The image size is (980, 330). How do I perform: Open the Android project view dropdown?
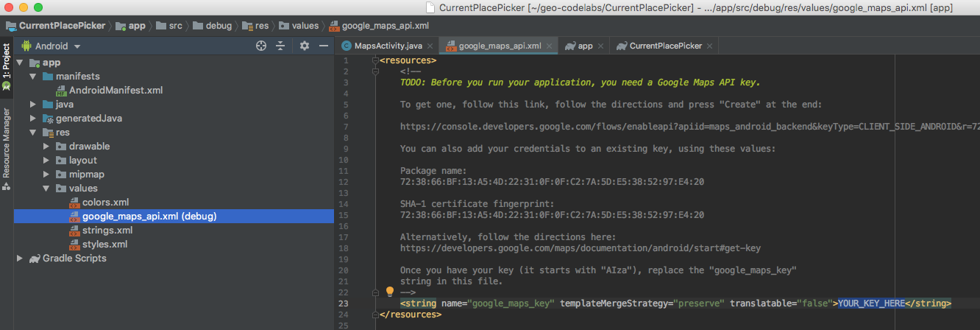point(53,46)
